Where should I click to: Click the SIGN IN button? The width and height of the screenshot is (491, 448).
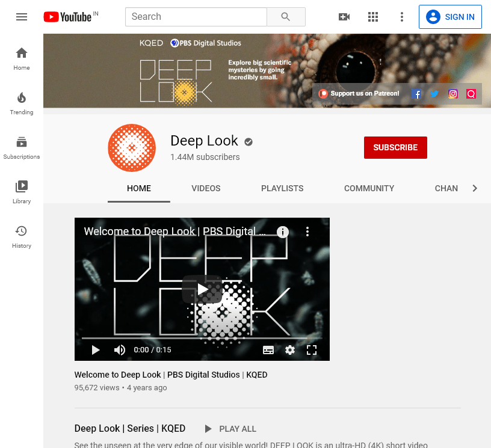(450, 17)
